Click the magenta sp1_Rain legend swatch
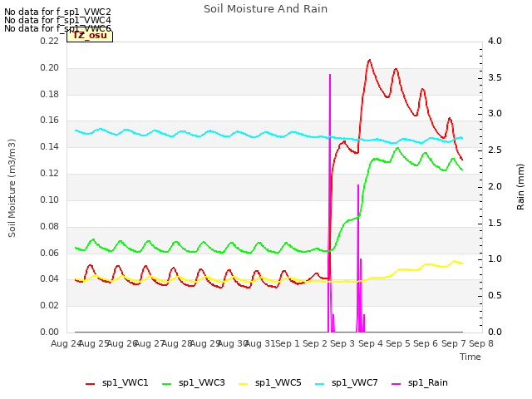Viewport: 532px width, 399px height. coord(397,384)
